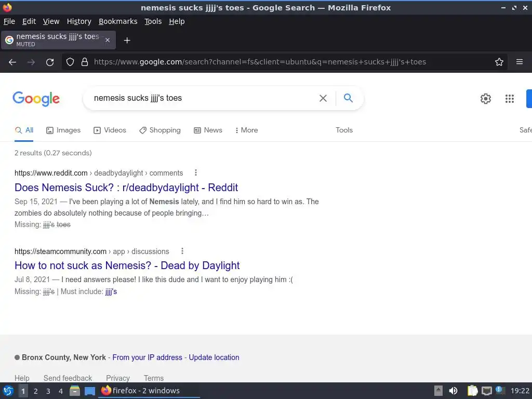Screen dimensions: 532x399
Task: Close the nemesis sucks tab
Action: (108, 40)
